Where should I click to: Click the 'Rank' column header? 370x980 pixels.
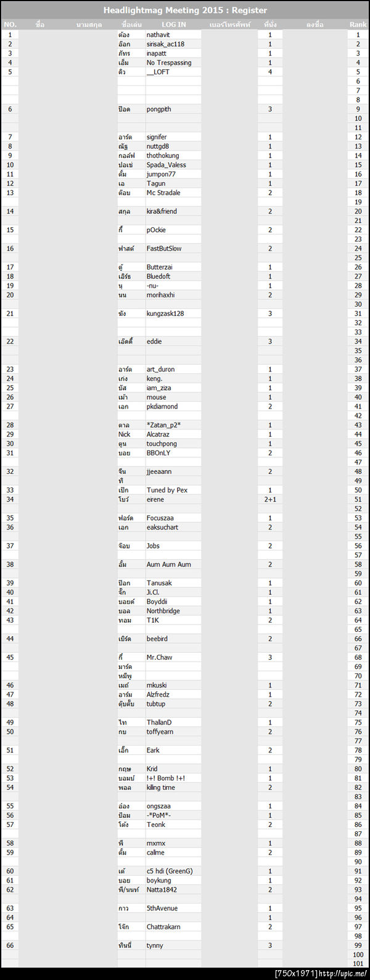[x=358, y=25]
